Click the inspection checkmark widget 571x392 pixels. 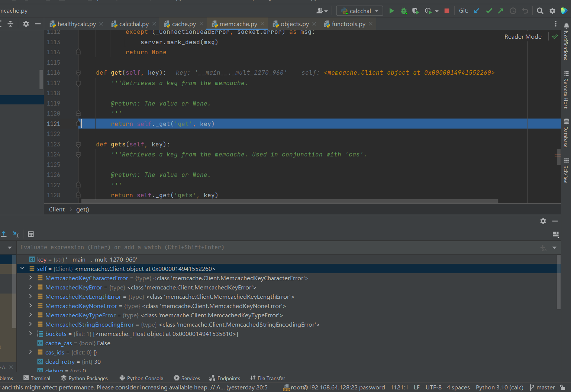[555, 36]
